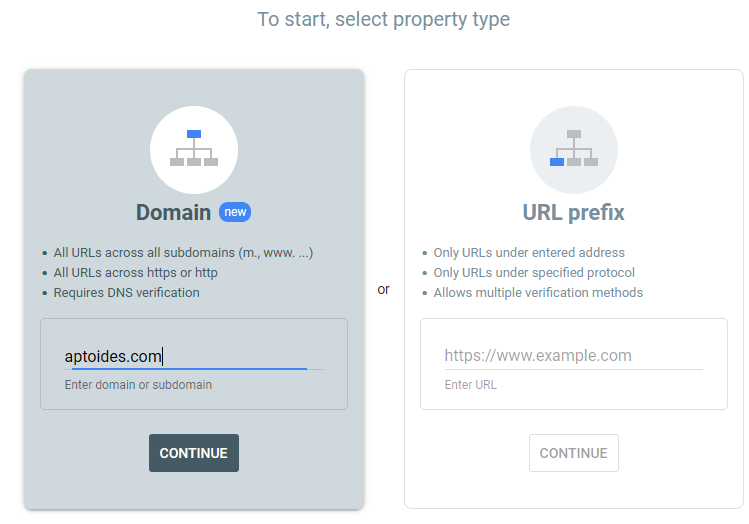Click the 'or' separator between cards
Screen dimensions: 749x524
coord(384,290)
